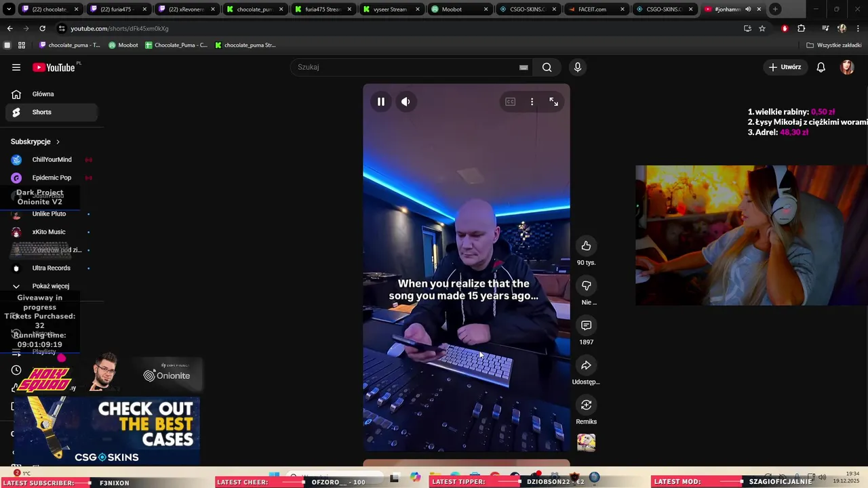868x488 pixels.
Task: Open the Chrome profile avatar
Action: point(842,28)
